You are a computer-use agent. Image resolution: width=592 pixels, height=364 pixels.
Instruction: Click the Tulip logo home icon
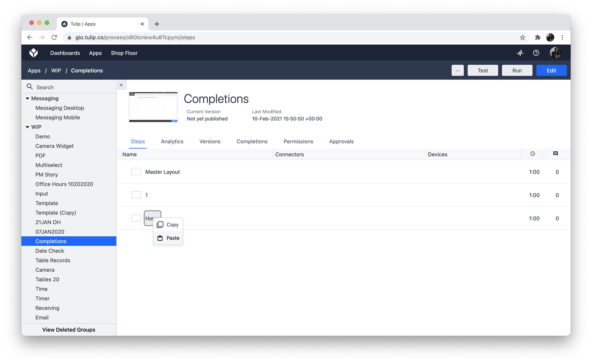tap(34, 53)
